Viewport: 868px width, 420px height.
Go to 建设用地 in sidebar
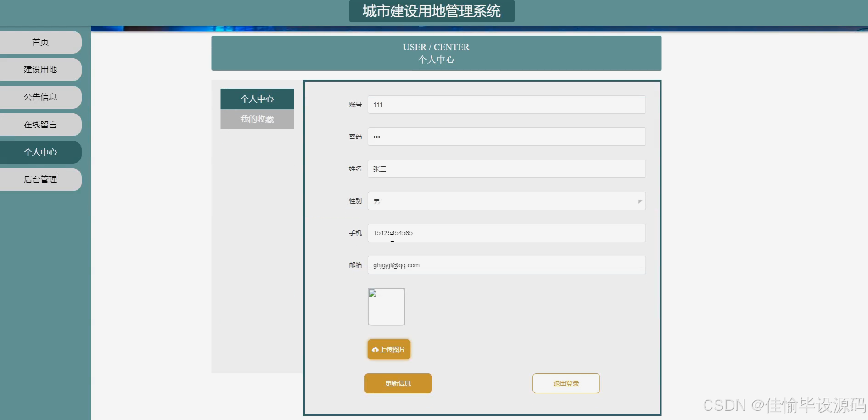coord(40,70)
